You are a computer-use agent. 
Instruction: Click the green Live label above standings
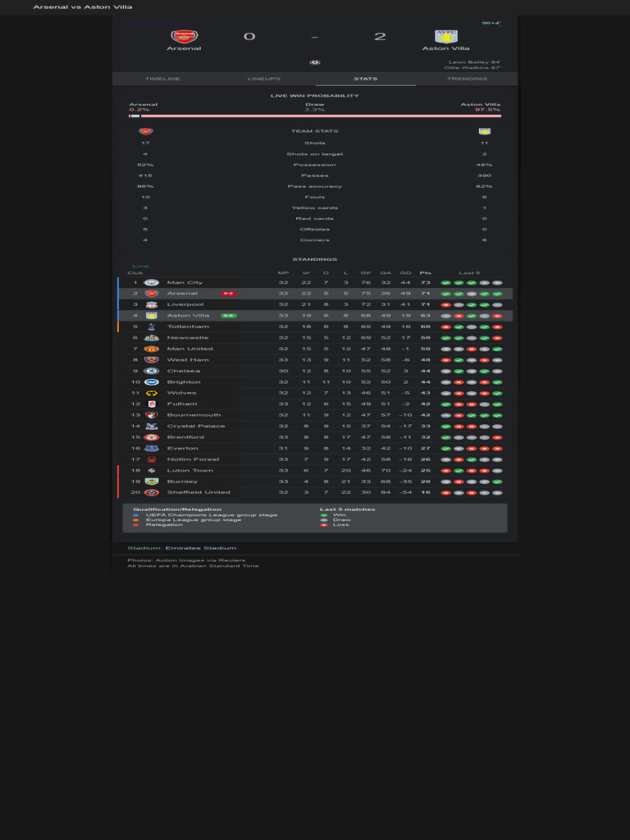pyautogui.click(x=141, y=267)
